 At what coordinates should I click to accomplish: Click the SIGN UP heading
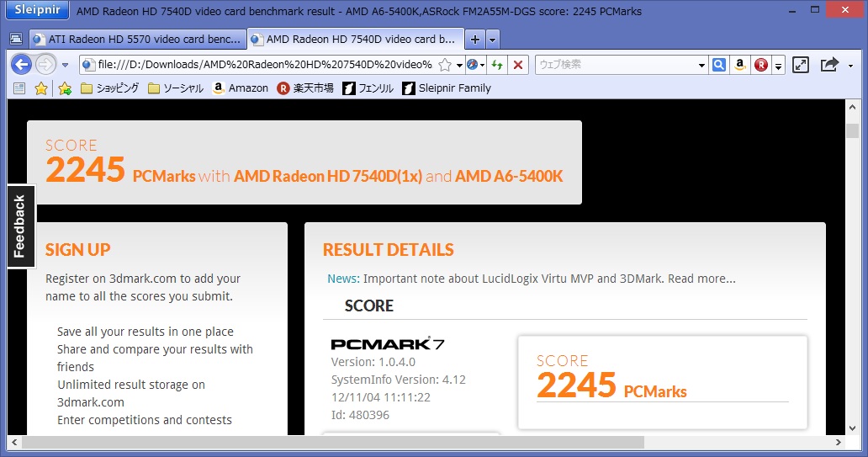(77, 250)
